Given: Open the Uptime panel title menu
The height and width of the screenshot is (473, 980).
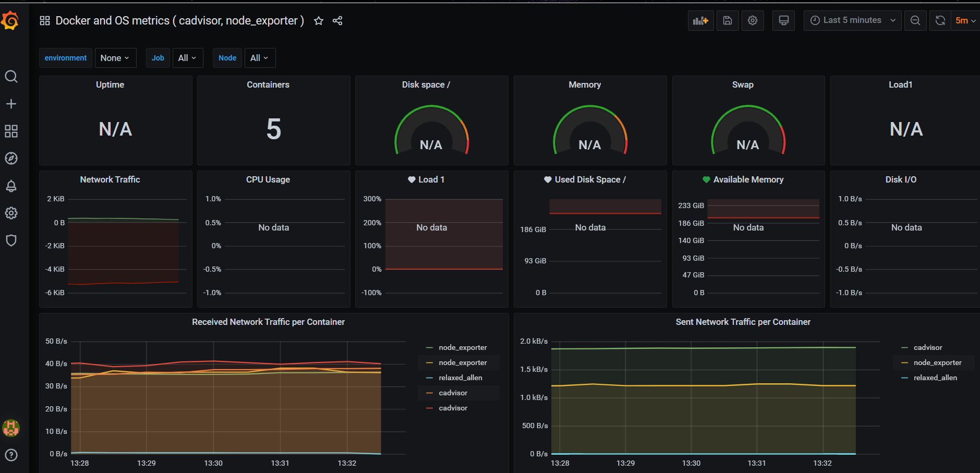Looking at the screenshot, I should (110, 84).
